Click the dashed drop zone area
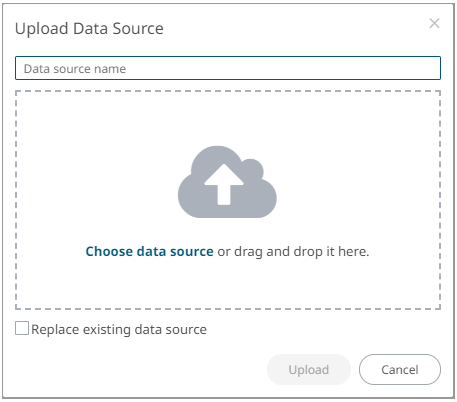The width and height of the screenshot is (457, 402). click(x=228, y=200)
